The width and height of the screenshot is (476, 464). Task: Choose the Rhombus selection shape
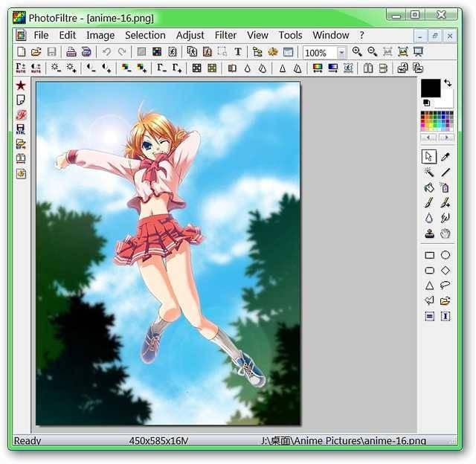coord(446,271)
